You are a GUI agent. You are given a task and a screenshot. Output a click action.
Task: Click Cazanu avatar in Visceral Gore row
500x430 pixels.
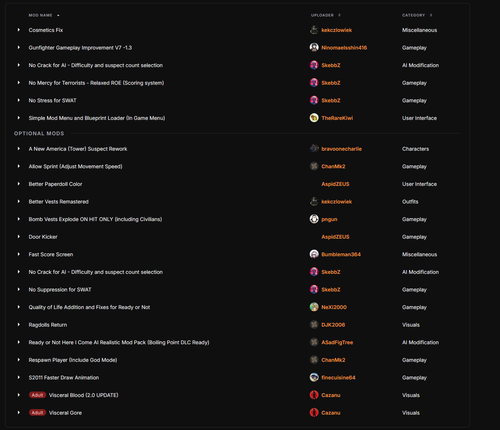[x=314, y=413]
